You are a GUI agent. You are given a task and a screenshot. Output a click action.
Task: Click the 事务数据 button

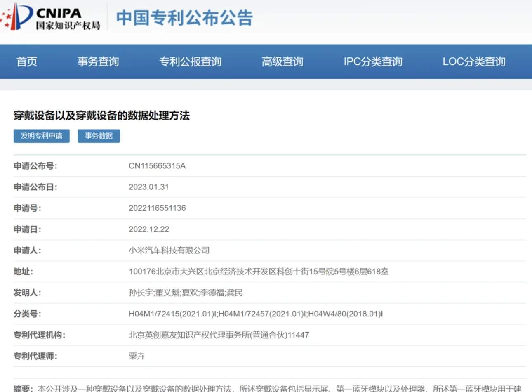click(99, 136)
